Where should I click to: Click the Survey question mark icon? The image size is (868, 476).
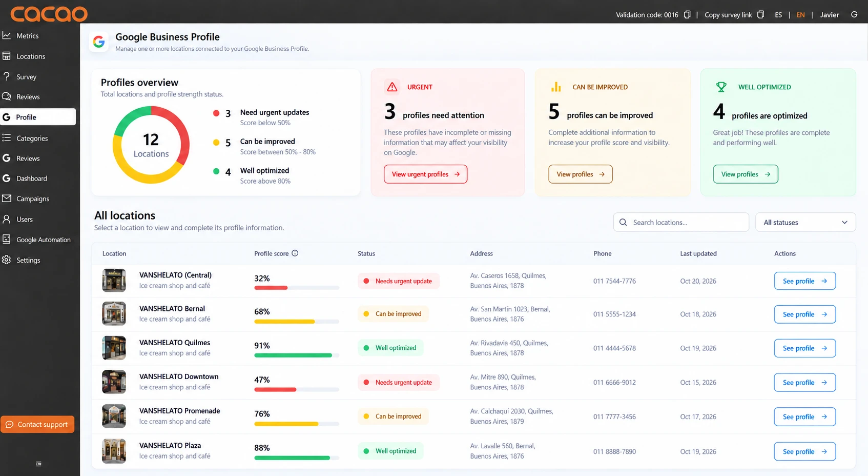[x=7, y=76]
